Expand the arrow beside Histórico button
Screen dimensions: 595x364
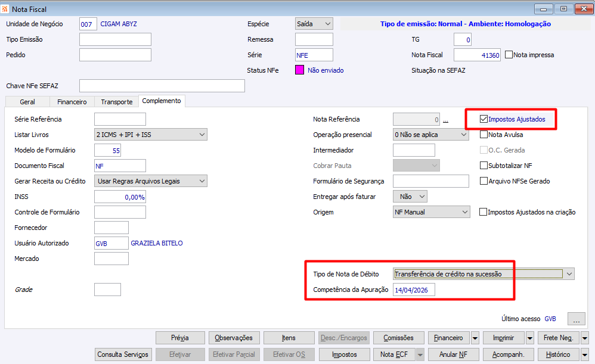click(585, 354)
